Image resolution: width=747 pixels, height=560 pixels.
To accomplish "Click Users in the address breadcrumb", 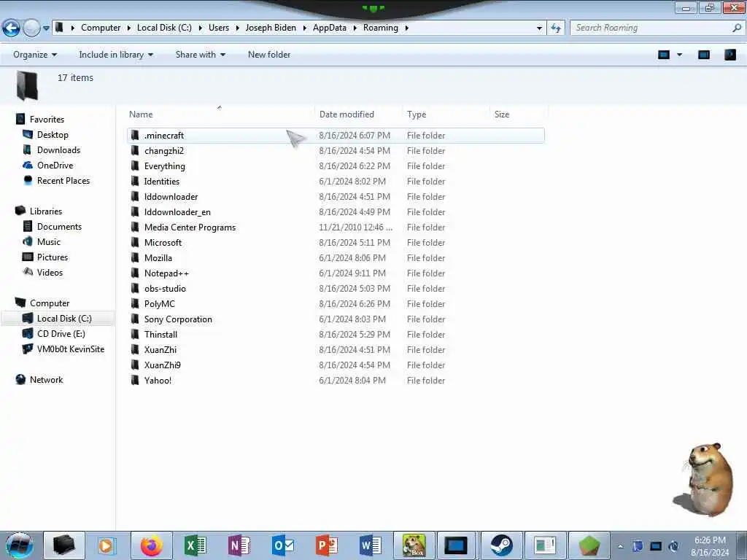I will (x=219, y=28).
